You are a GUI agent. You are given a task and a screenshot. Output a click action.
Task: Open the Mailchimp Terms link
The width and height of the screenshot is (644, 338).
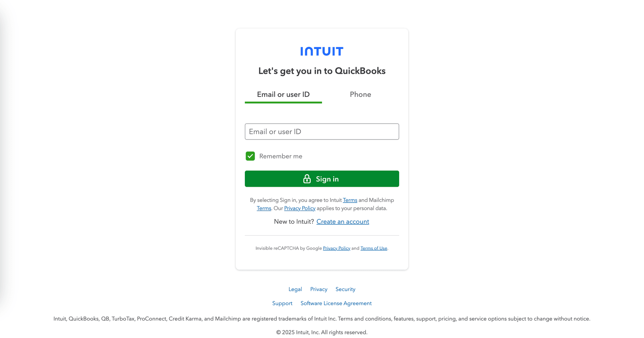[264, 208]
